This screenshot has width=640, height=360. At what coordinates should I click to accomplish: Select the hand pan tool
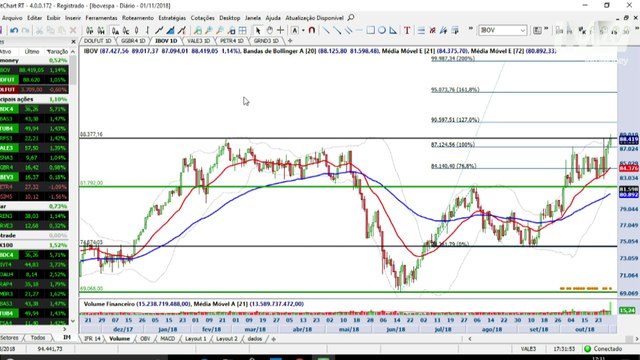[x=269, y=31]
